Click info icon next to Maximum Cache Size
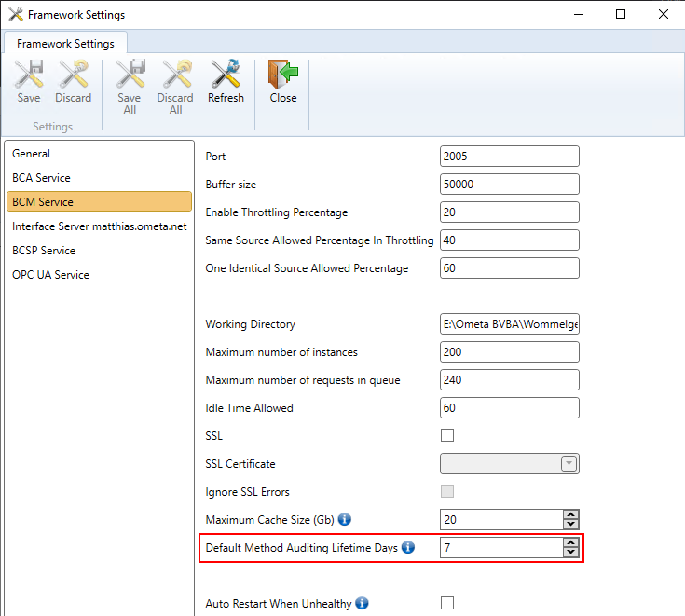 [345, 519]
